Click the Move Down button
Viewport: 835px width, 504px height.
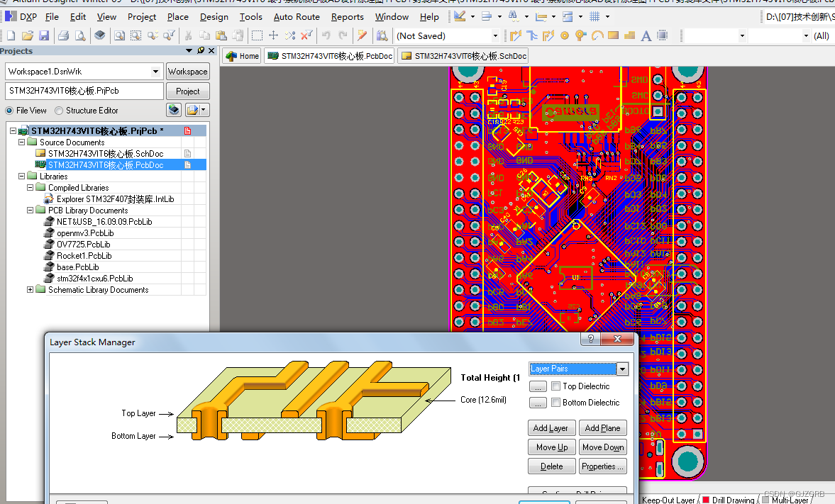[x=603, y=447]
